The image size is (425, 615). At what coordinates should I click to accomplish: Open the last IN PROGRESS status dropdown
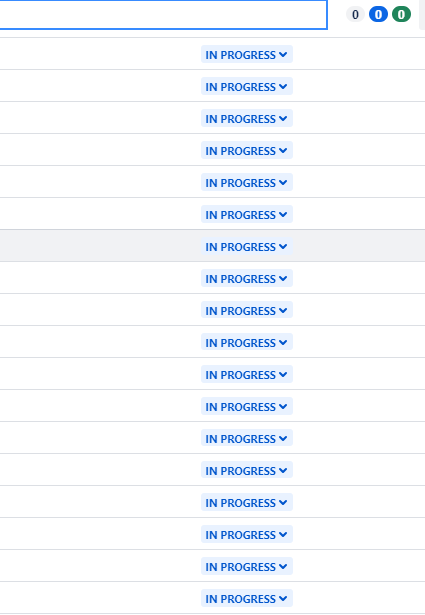point(247,599)
